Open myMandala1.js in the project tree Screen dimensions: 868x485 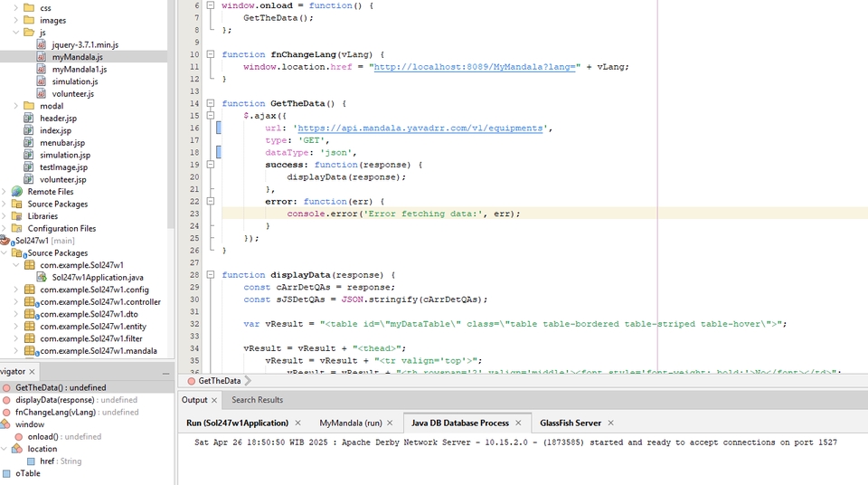[x=80, y=70]
